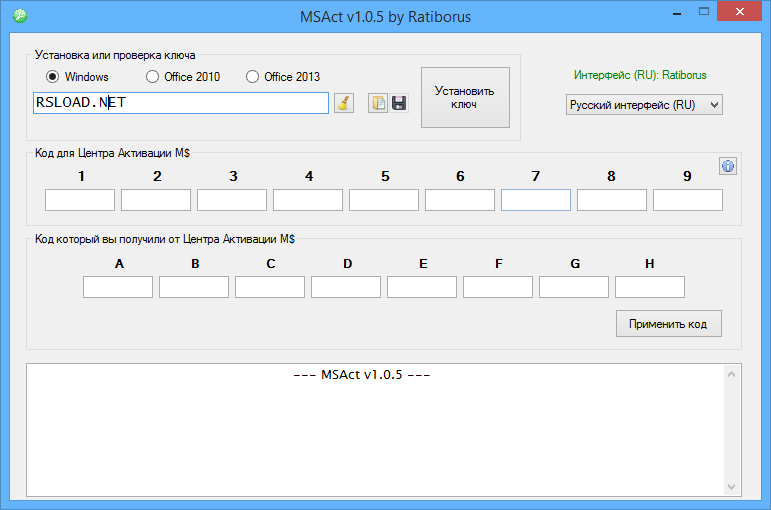
Task: Click received code field E
Action: 422,287
